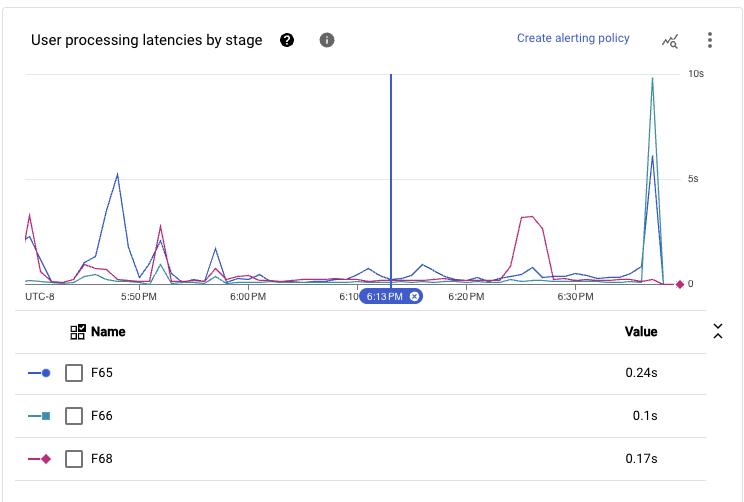This screenshot has height=502, width=744.
Task: Enable the F66 series checkbox
Action: point(73,416)
